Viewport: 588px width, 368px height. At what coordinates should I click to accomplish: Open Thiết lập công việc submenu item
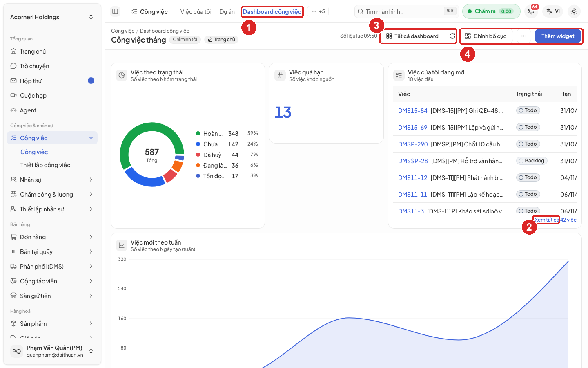(x=45, y=165)
